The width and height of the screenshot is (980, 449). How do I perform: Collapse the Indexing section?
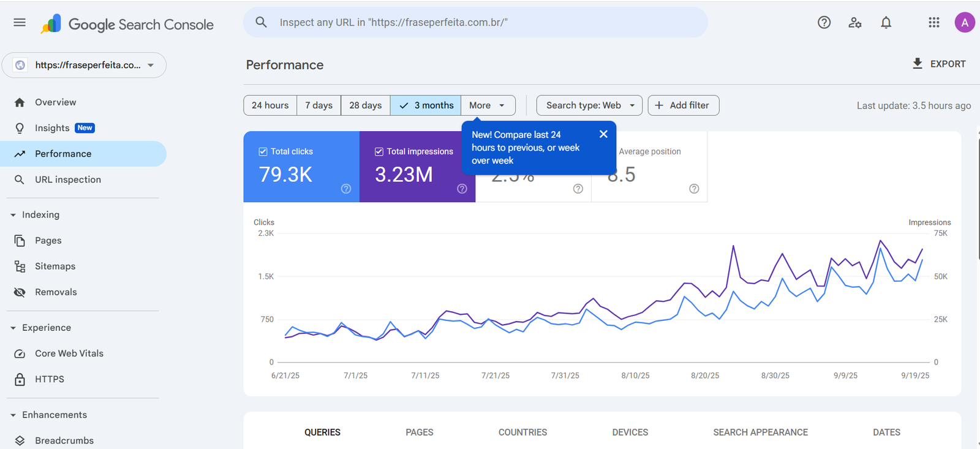pos(13,215)
